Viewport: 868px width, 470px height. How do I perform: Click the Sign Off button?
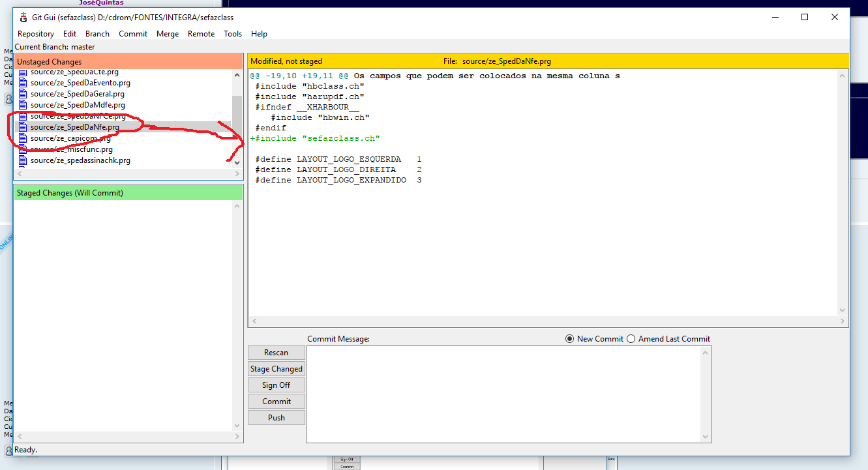point(277,385)
